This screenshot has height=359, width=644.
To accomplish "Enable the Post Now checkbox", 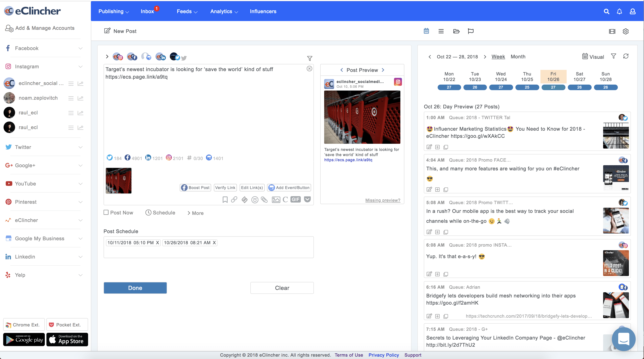I will click(106, 212).
